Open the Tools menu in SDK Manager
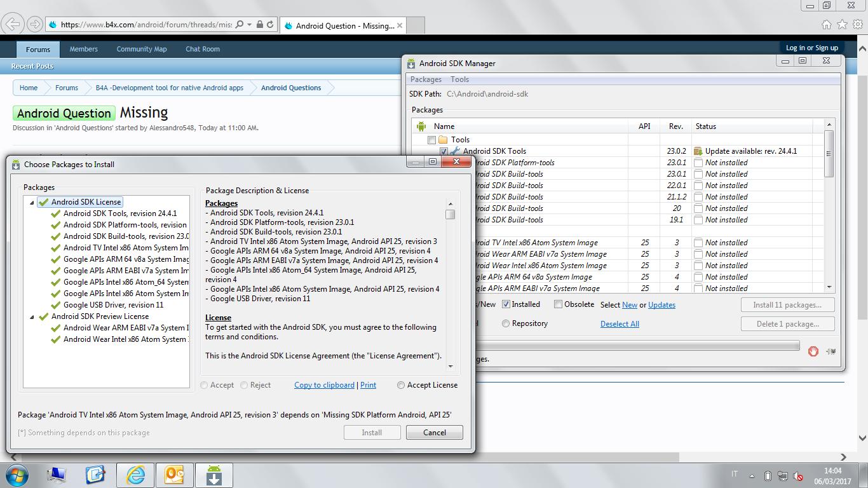 click(x=459, y=79)
